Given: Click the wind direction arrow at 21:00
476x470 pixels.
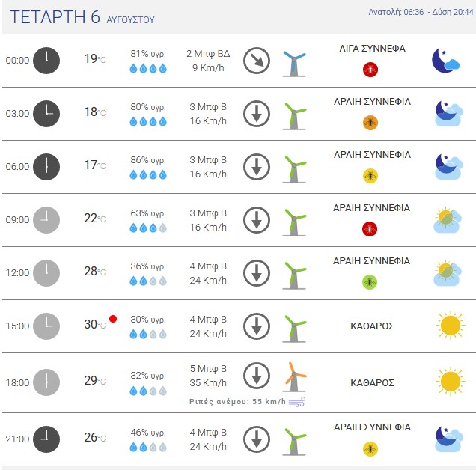Looking at the screenshot, I should tap(257, 439).
